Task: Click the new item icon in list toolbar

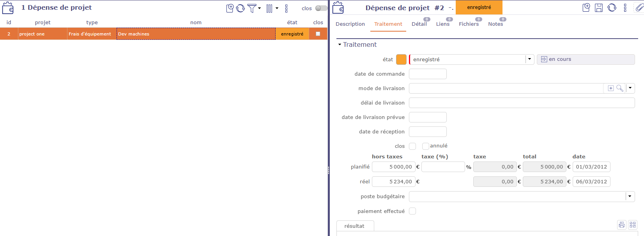Action: click(230, 8)
